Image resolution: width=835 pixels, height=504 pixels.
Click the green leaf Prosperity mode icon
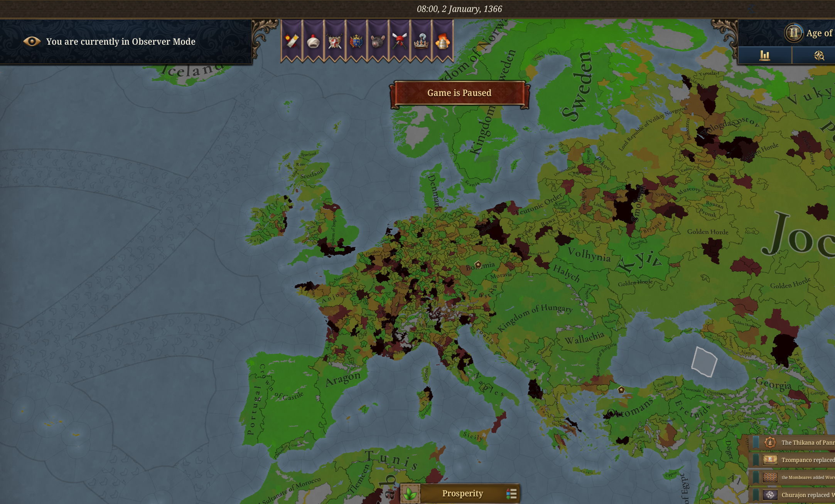coord(410,494)
